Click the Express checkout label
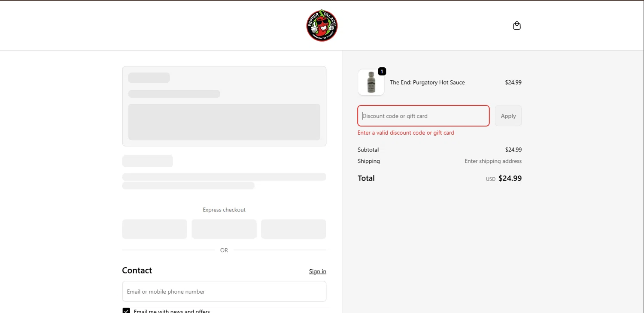The image size is (644, 313). tap(224, 210)
